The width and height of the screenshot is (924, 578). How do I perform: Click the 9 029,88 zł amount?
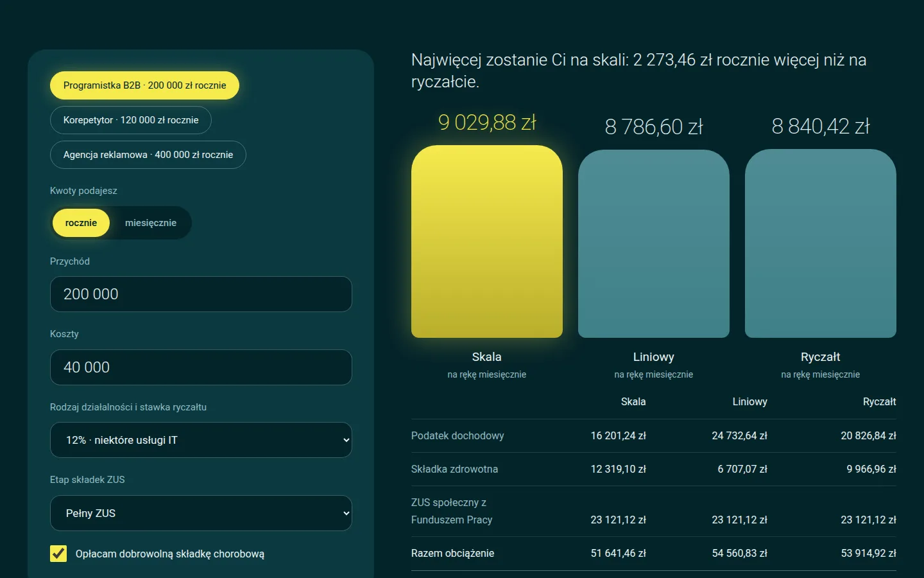[487, 122]
